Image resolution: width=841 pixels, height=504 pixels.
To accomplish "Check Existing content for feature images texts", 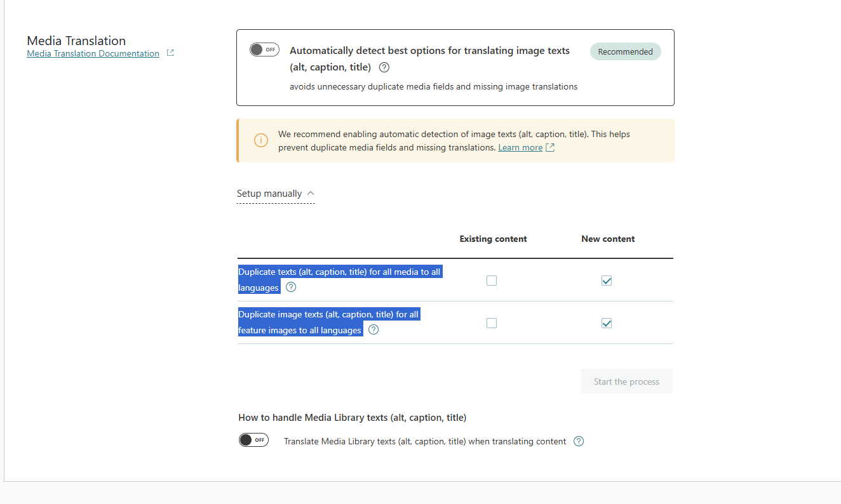I will click(492, 323).
